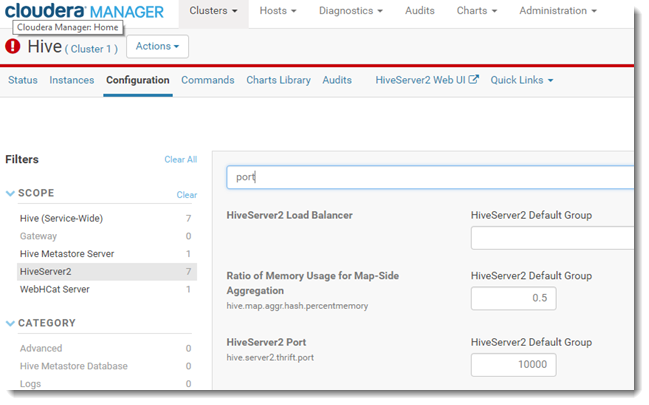Image resolution: width=649 pixels, height=405 pixels.
Task: Click the HiveServer2 Load Balancer field
Action: [552, 238]
